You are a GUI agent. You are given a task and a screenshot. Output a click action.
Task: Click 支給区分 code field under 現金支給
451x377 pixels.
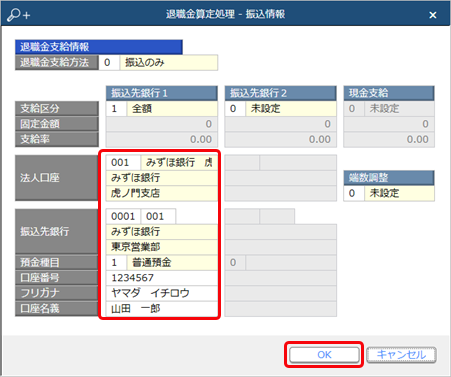pyautogui.click(x=354, y=109)
